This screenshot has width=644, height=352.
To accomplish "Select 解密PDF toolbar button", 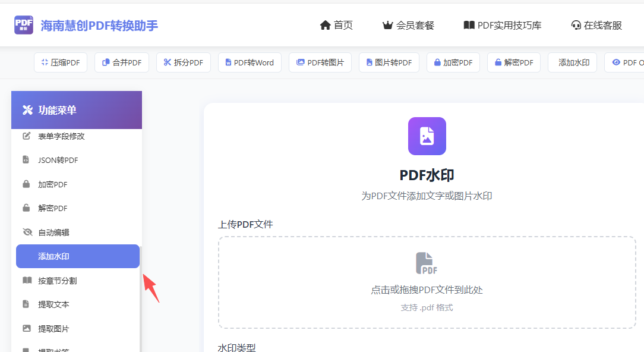I will (x=514, y=62).
